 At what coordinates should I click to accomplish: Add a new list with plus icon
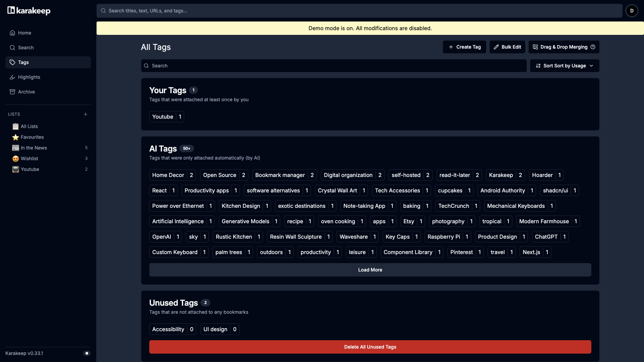pos(86,114)
